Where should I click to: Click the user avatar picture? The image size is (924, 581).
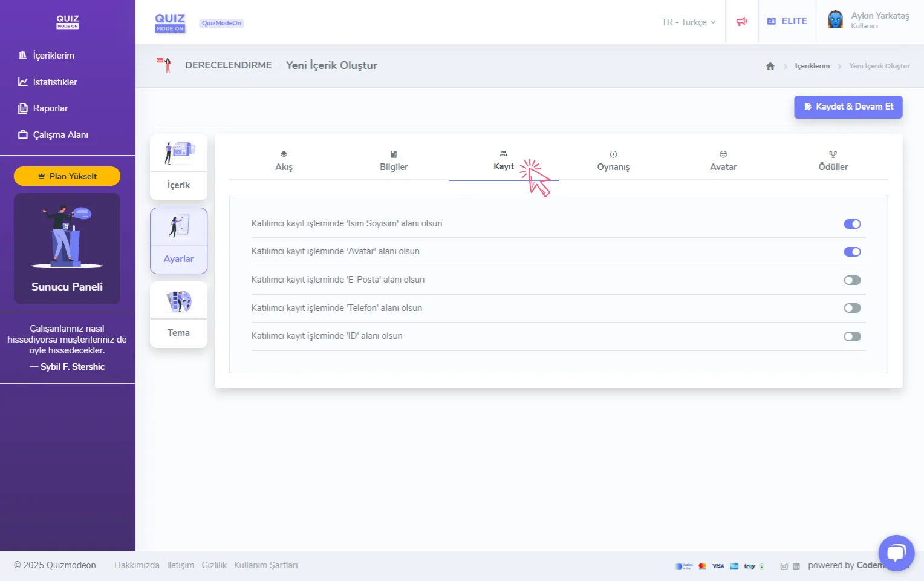(835, 20)
